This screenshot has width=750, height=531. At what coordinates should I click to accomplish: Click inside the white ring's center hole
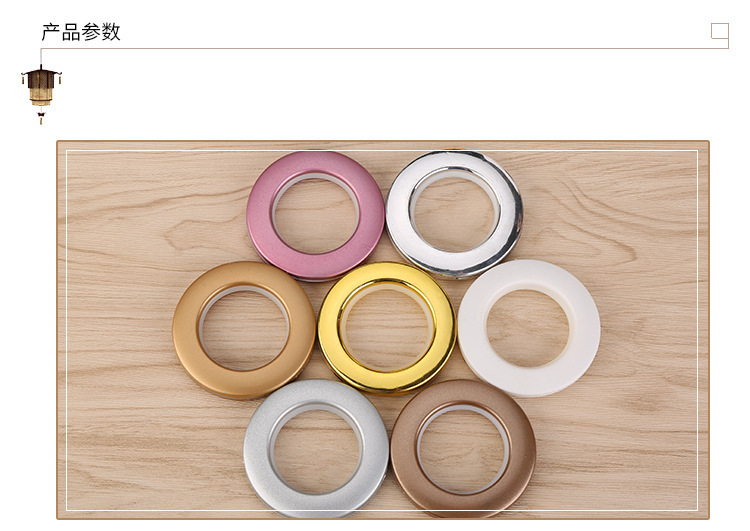coord(528,329)
